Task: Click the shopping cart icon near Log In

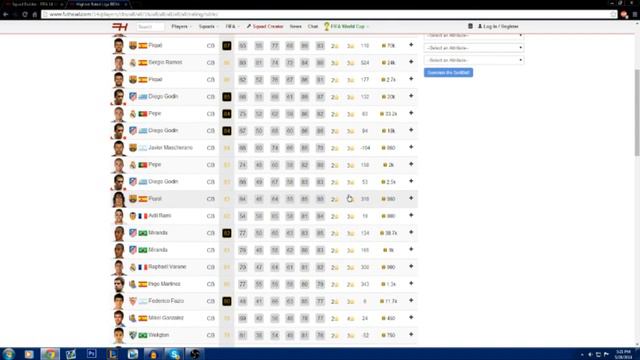Action: point(470,26)
